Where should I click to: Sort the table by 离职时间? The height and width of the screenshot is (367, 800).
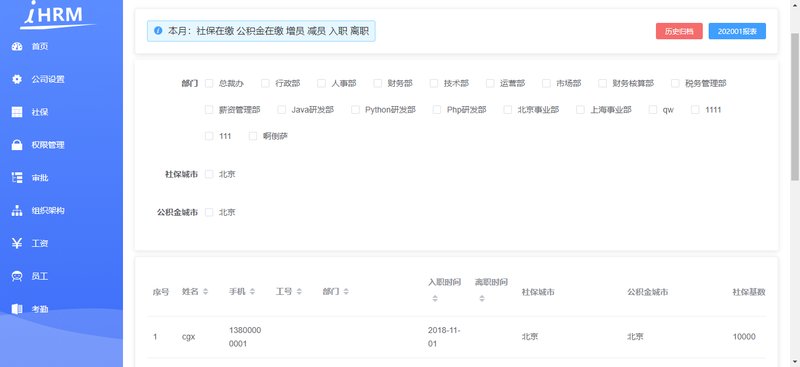[x=482, y=299]
